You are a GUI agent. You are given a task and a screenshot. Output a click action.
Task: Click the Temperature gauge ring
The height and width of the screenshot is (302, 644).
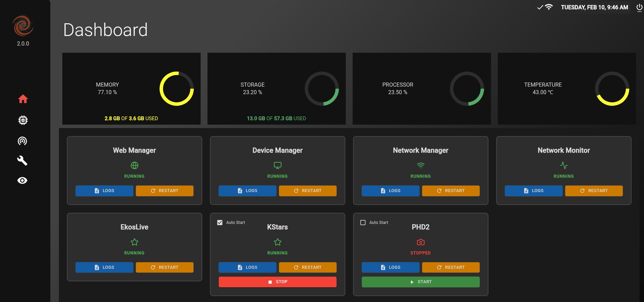(x=612, y=89)
